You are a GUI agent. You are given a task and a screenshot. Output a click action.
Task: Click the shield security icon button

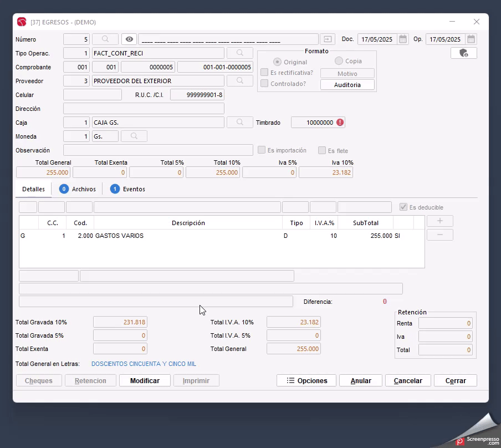(x=464, y=53)
